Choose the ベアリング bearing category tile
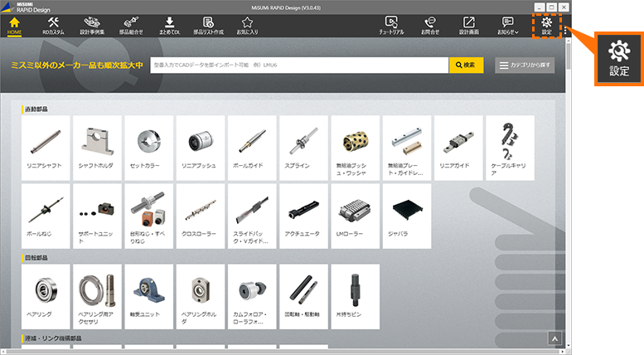The image size is (644, 355). [x=46, y=296]
